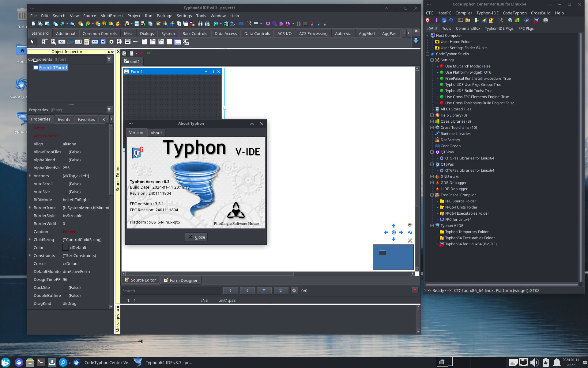Click the search options gear button
Image resolution: width=588 pixels, height=368 pixels.
(294, 290)
